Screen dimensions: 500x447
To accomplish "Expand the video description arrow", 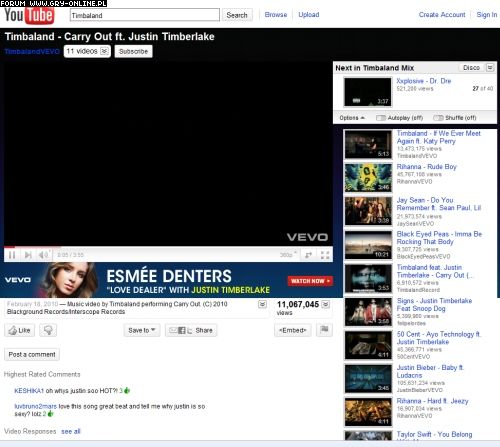I will 263,304.
